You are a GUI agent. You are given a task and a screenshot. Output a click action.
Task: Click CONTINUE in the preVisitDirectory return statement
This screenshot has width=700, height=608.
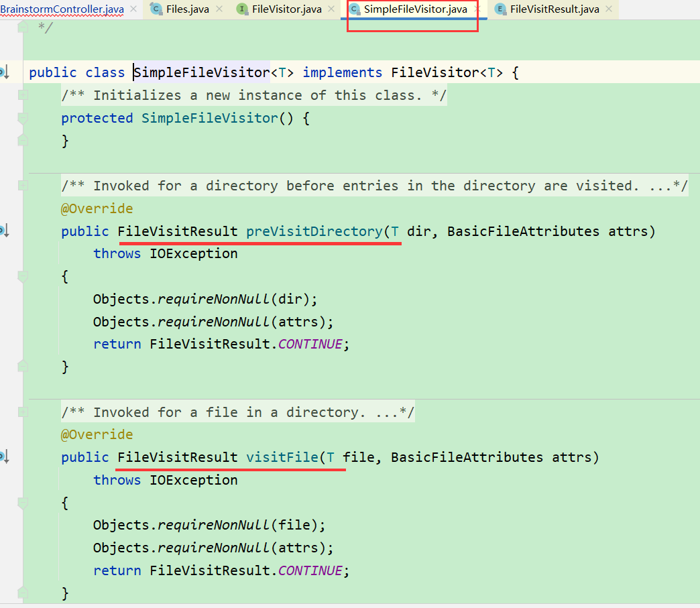click(x=310, y=344)
